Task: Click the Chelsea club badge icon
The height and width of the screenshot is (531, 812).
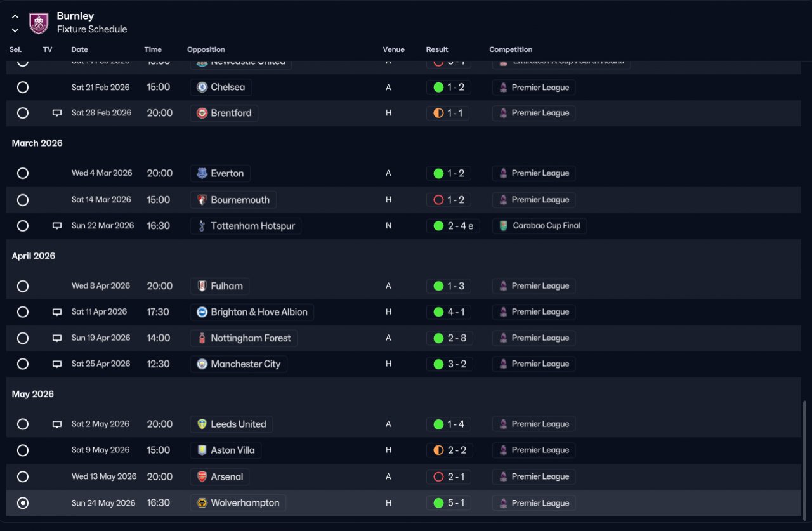Action: 202,87
